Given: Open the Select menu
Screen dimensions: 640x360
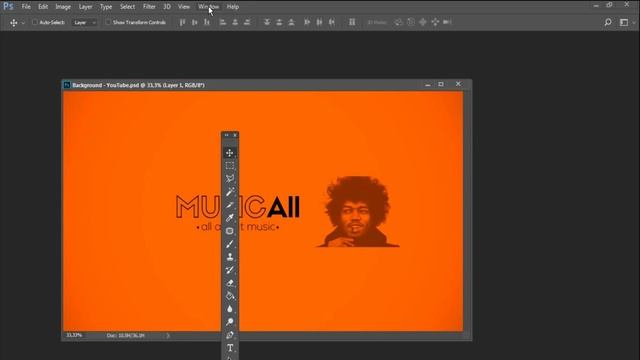Looking at the screenshot, I should pyautogui.click(x=127, y=7).
